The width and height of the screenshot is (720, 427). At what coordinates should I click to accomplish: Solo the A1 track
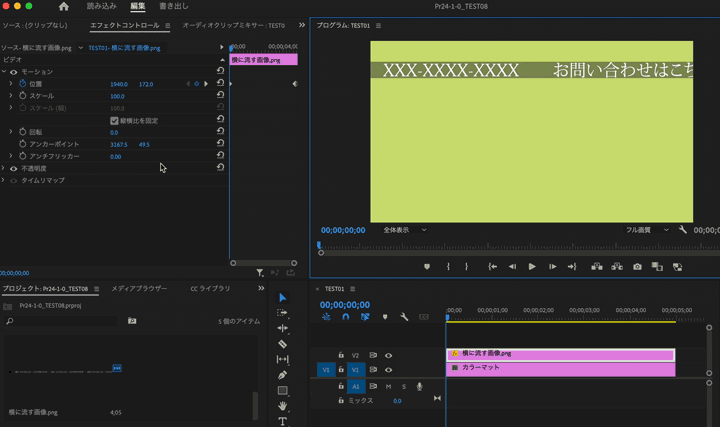coord(404,387)
